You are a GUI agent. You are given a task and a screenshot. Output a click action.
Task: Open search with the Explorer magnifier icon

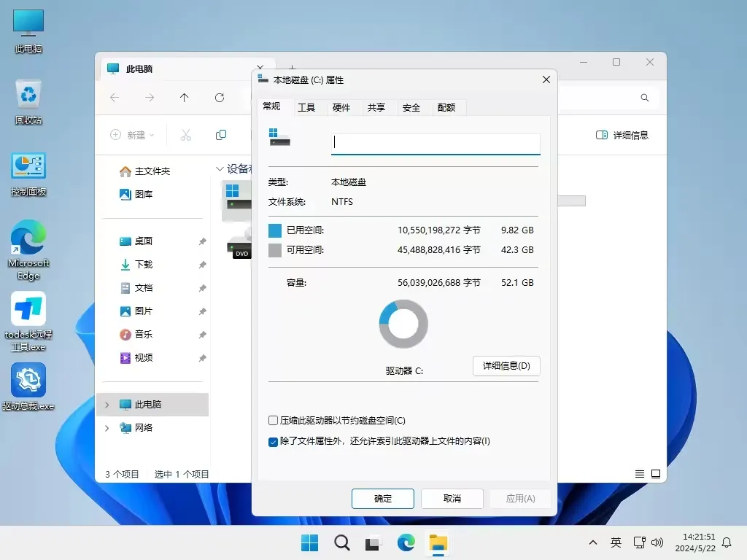643,97
